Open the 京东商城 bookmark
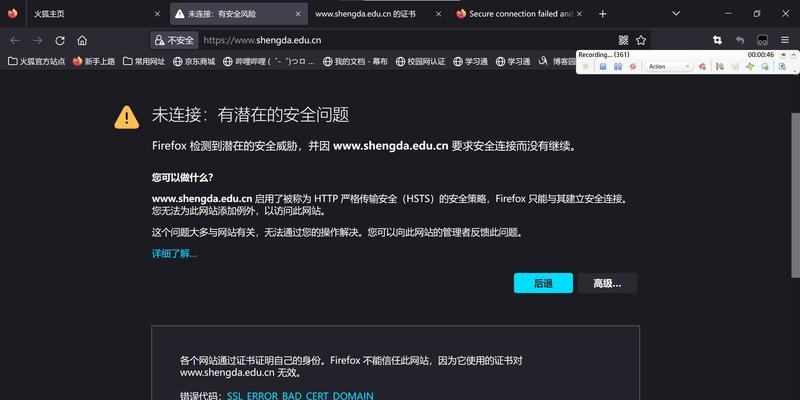Viewport: 800px width, 400px height. [x=194, y=61]
